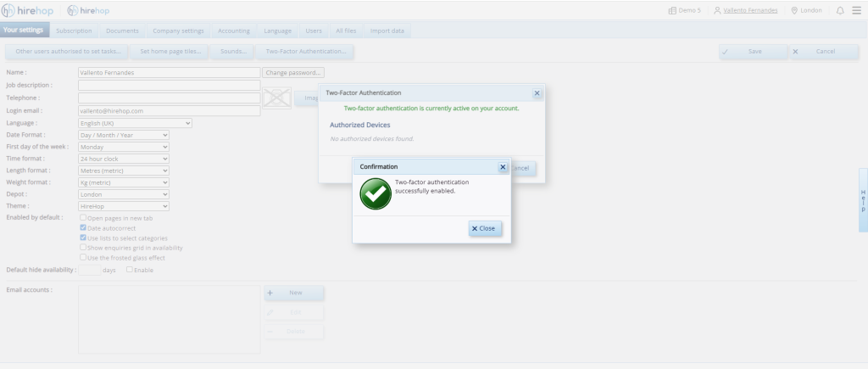Select the Your settings tab
Image resolution: width=868 pixels, height=369 pixels.
click(24, 30)
